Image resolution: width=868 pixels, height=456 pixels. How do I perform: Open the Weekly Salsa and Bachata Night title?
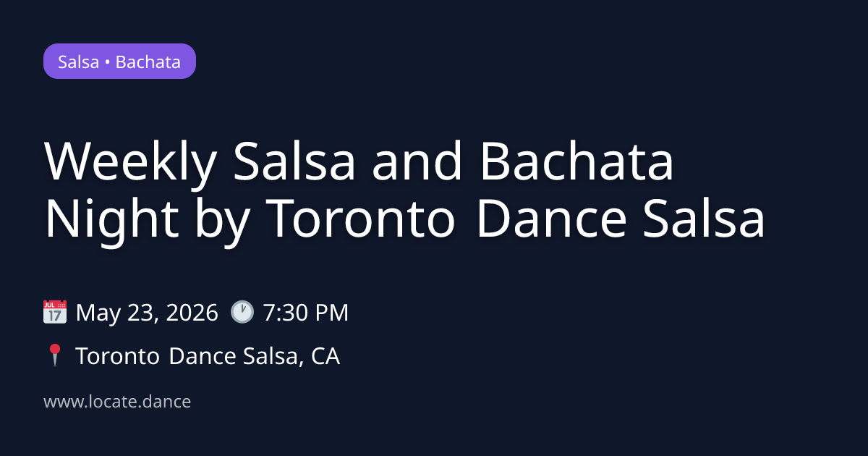[404, 192]
